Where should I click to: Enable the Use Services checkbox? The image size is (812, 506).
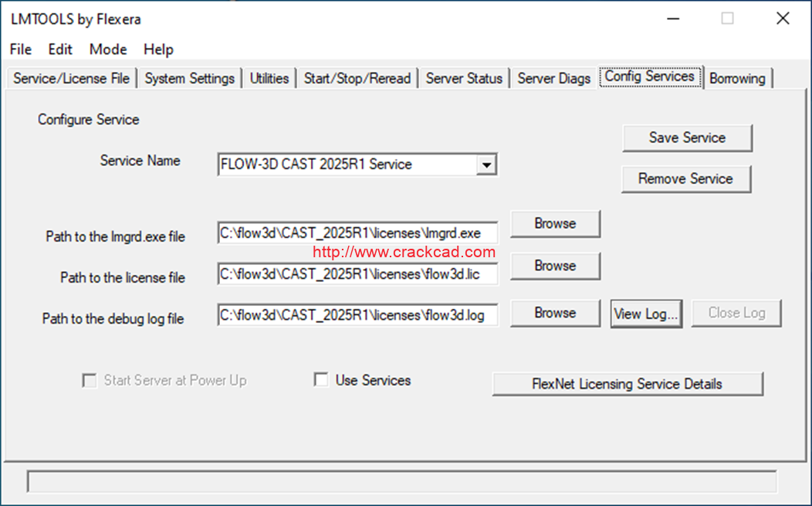[321, 380]
